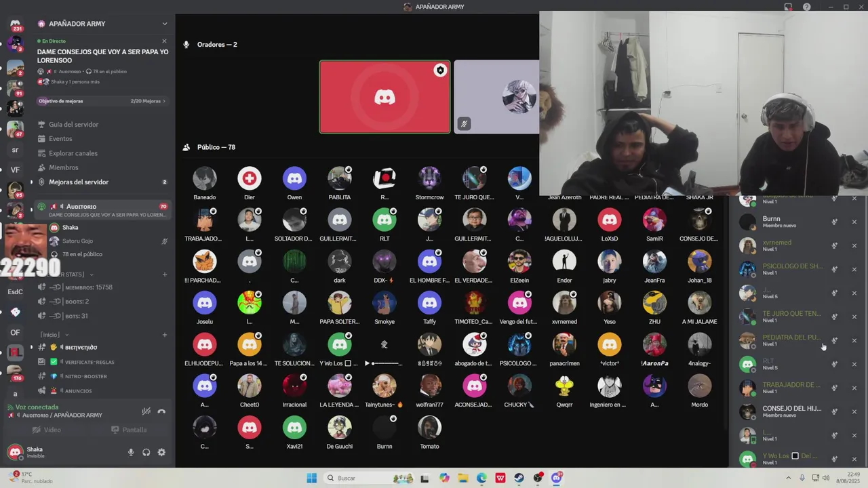Viewport: 868px width, 488px height.
Task: Open the Discord help question-mark icon
Action: (x=806, y=7)
